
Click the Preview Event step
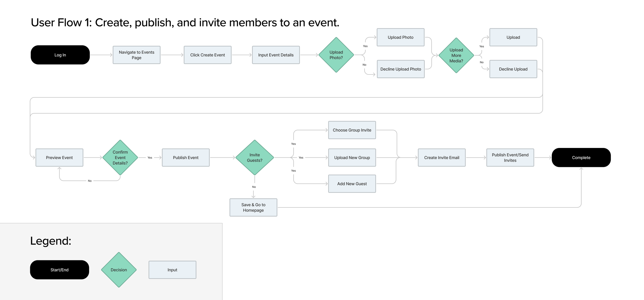tap(59, 157)
